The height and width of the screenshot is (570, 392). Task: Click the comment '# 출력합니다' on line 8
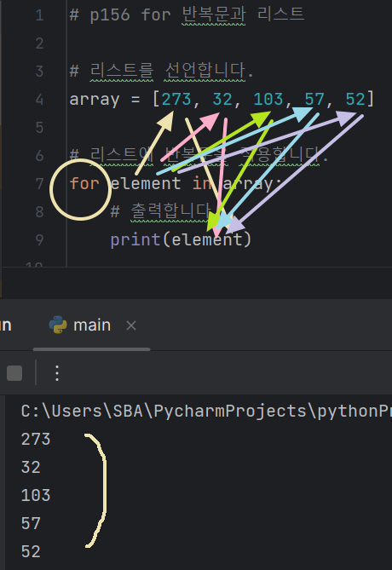coord(160,210)
